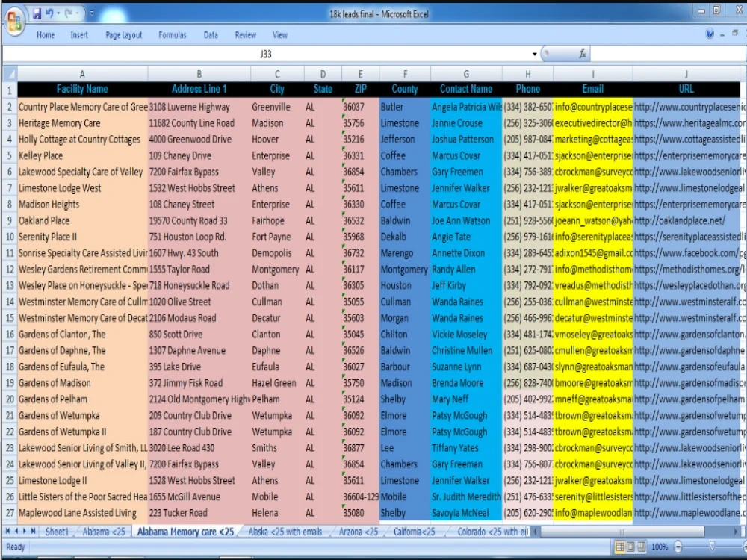Expand the Name Box dropdown arrow
The height and width of the screenshot is (560, 747).
pyautogui.click(x=534, y=55)
